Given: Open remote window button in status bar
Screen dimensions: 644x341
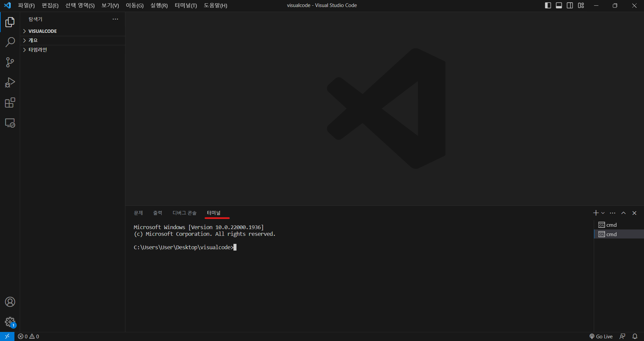Looking at the screenshot, I should click(x=7, y=336).
